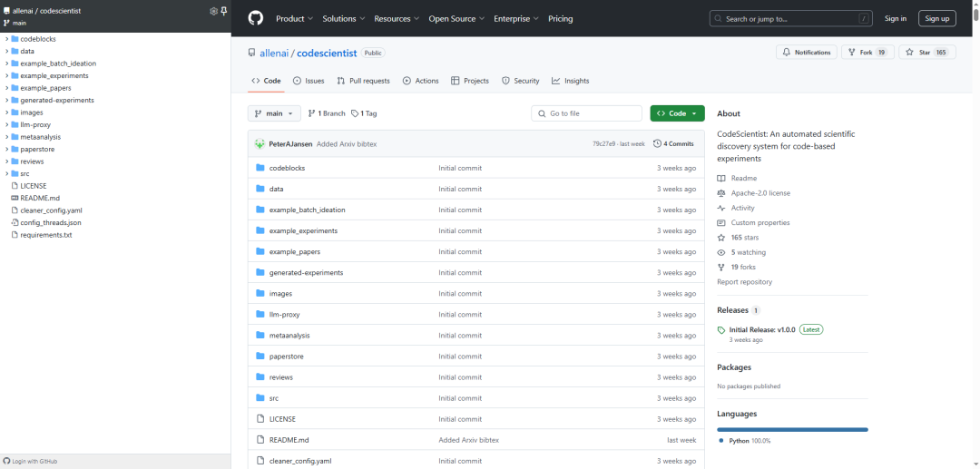The image size is (980, 469).
Task: Switch to the Insights tab
Action: coord(570,81)
